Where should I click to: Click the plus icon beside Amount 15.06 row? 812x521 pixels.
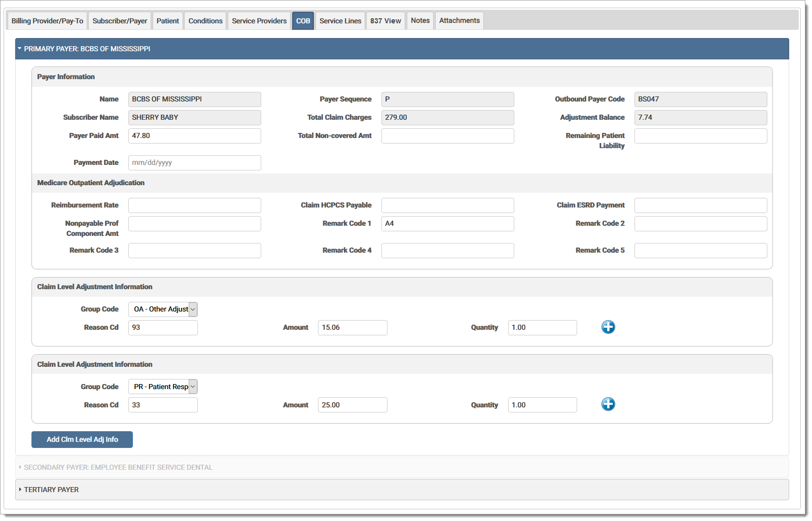(x=608, y=327)
